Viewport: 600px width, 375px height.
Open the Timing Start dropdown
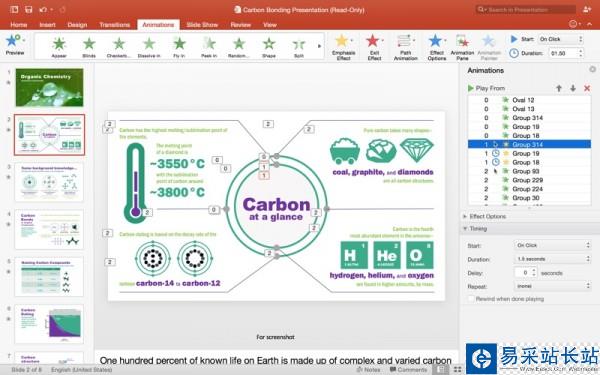pyautogui.click(x=553, y=245)
